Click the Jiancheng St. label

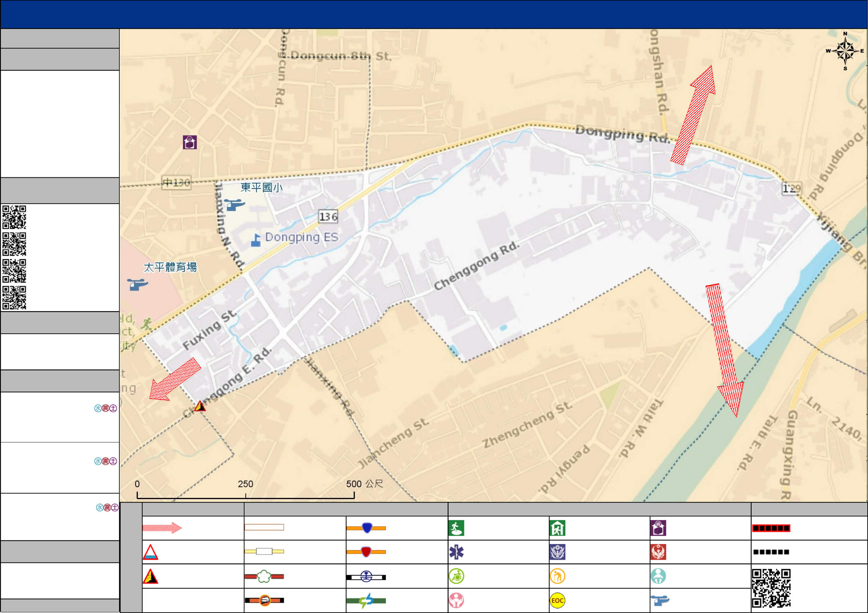(394, 443)
